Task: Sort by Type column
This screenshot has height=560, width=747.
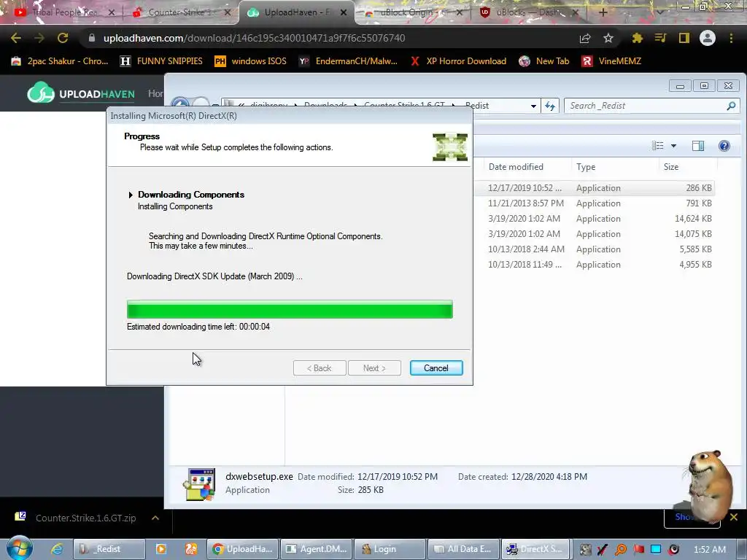Action: [x=586, y=167]
